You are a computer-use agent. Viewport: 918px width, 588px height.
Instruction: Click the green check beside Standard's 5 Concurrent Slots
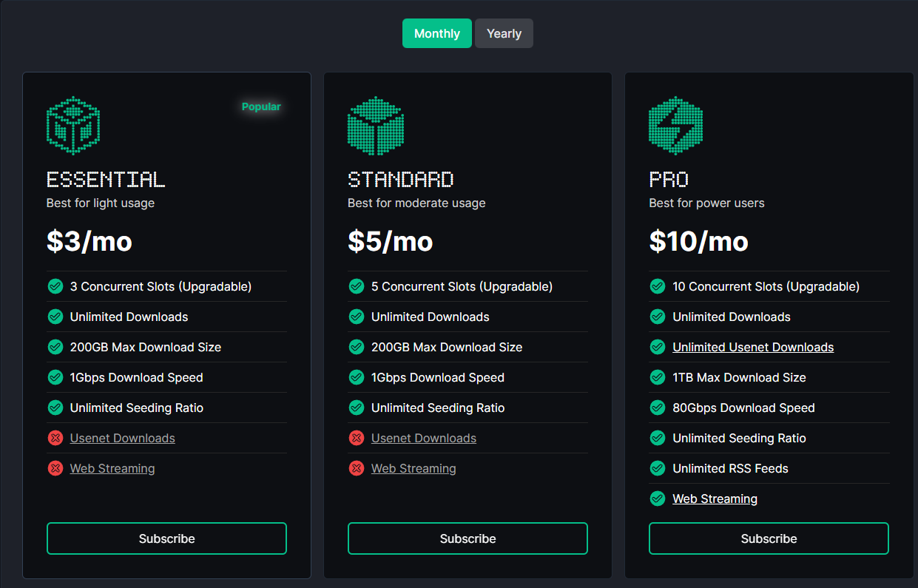[357, 286]
